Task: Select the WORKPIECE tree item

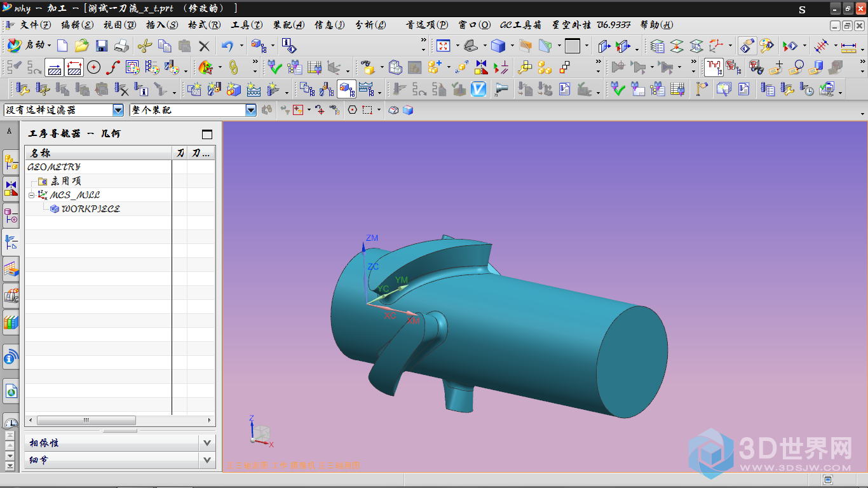Action: tap(90, 209)
